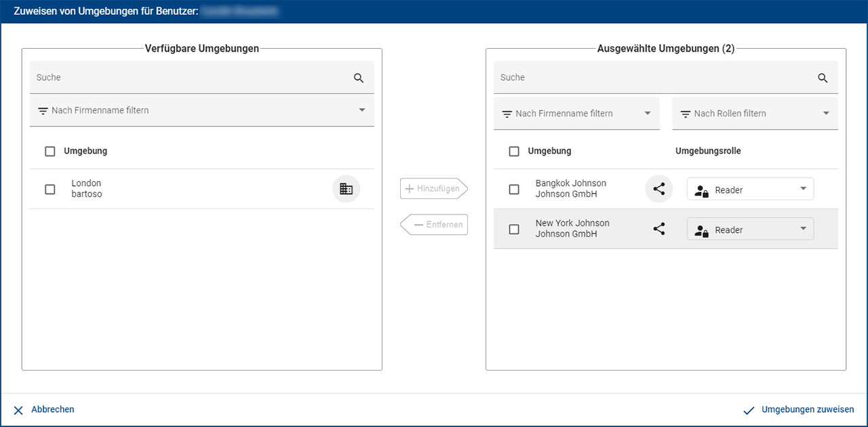Open Reader role dropdown for New York Johnson

tap(750, 230)
